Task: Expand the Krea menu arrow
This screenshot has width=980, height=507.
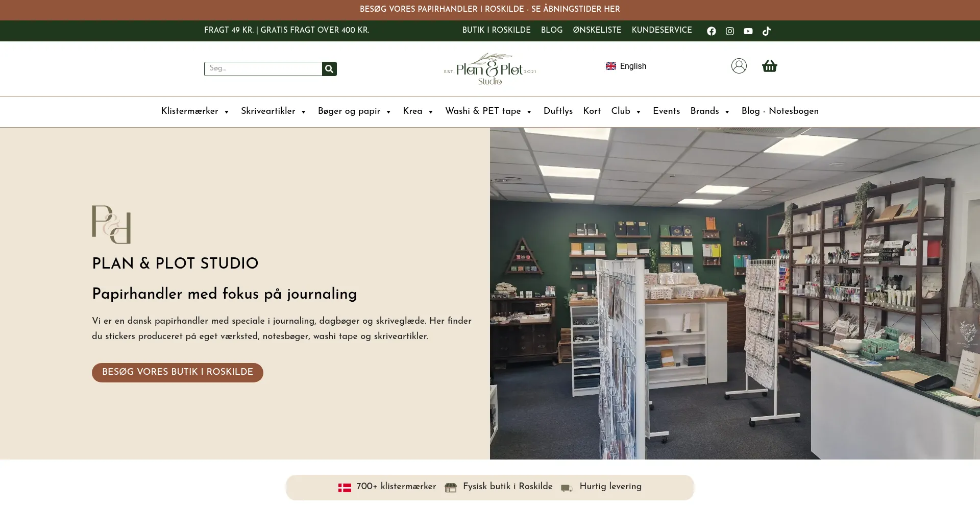Action: (x=431, y=112)
